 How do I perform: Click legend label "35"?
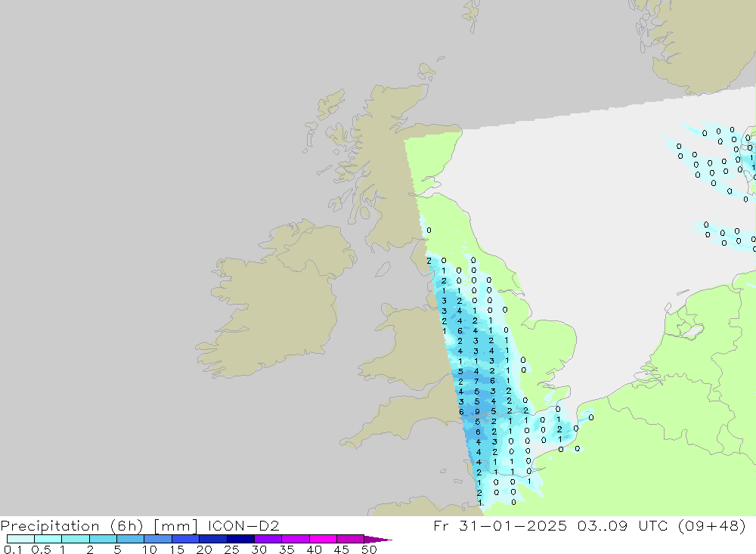point(287,549)
